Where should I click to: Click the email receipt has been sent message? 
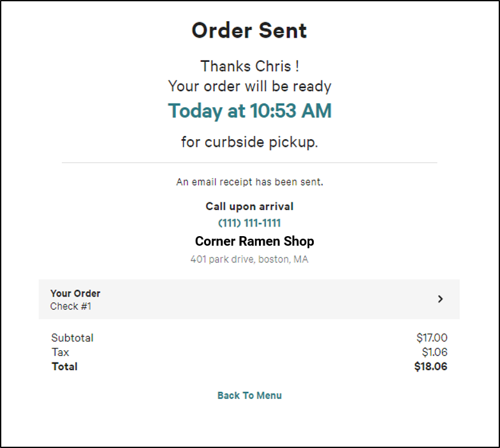(250, 182)
